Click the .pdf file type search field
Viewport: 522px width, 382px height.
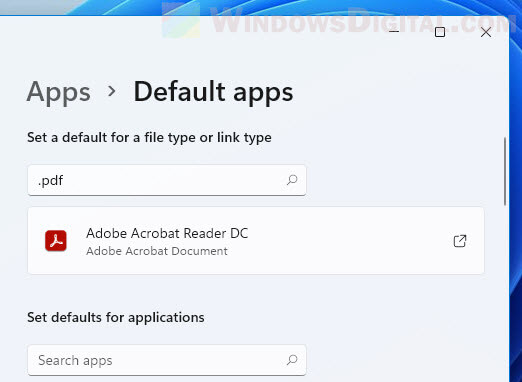[167, 180]
